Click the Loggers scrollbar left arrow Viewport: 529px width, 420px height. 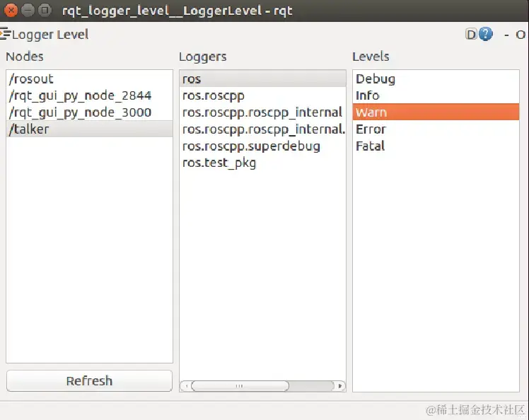pos(186,385)
